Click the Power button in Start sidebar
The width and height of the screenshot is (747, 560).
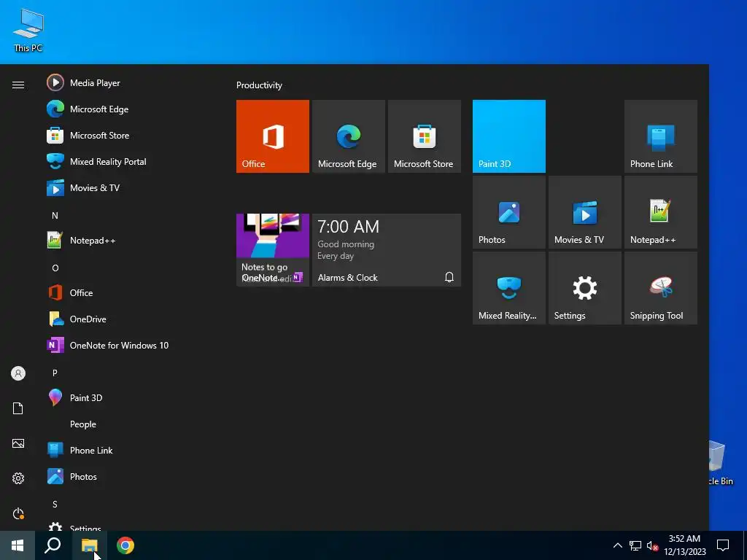tap(18, 513)
